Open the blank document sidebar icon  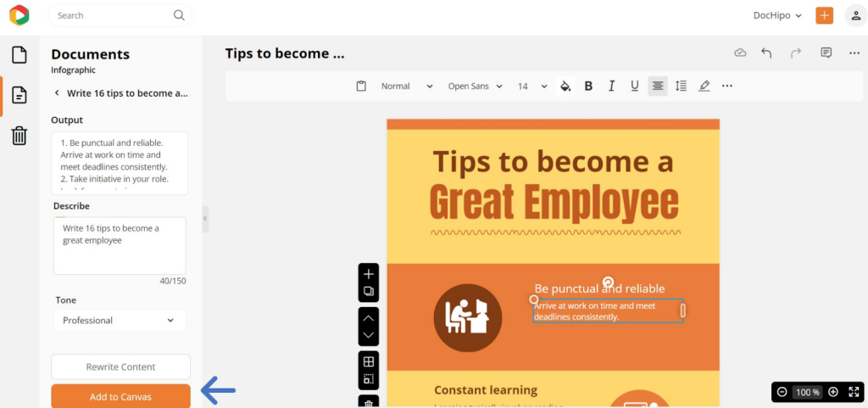(19, 55)
